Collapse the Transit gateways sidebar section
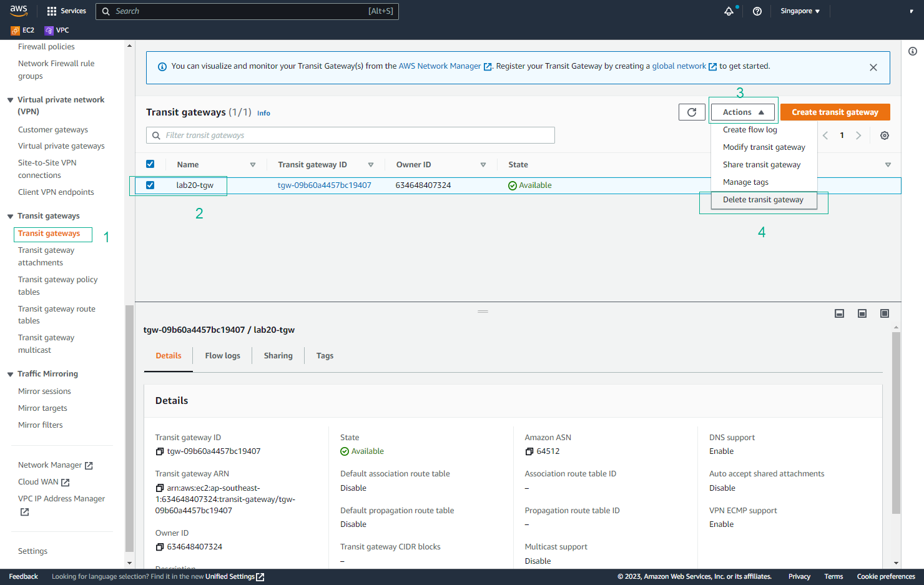This screenshot has height=585, width=924. [11, 216]
